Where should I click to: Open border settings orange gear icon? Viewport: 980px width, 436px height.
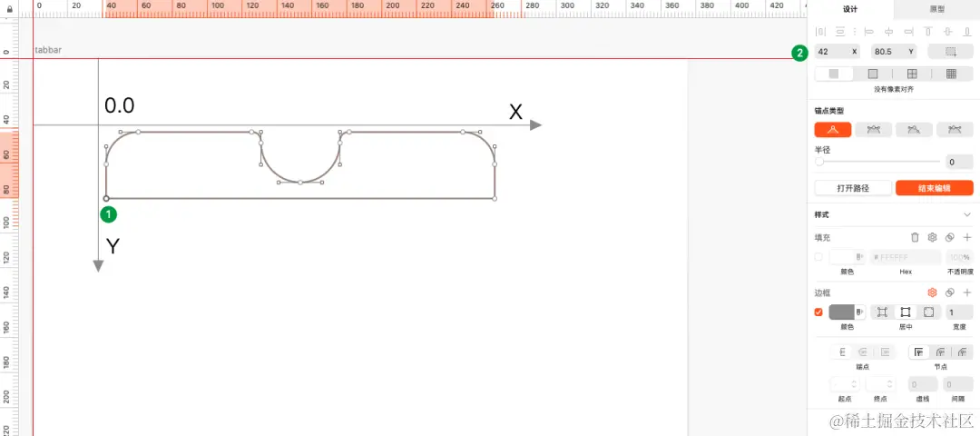(932, 292)
